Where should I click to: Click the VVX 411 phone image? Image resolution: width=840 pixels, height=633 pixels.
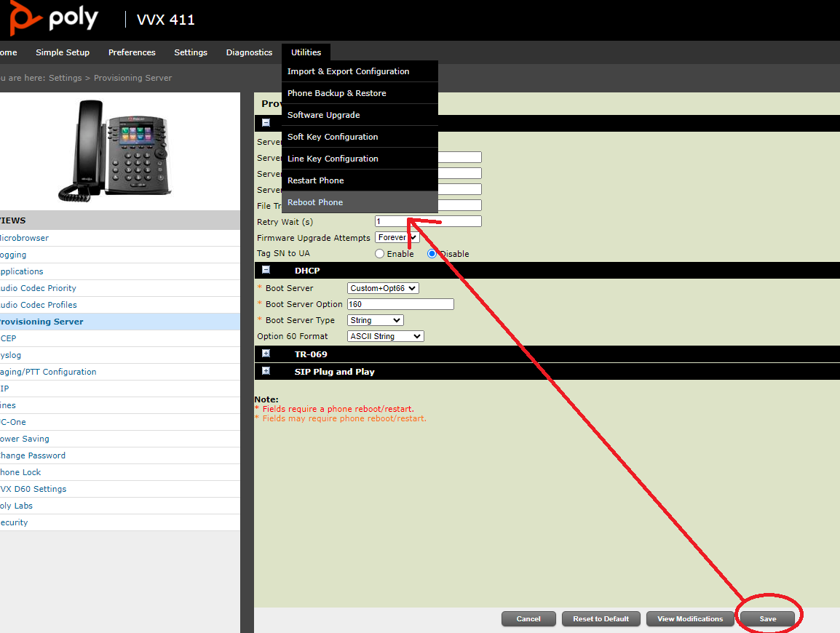(114, 151)
